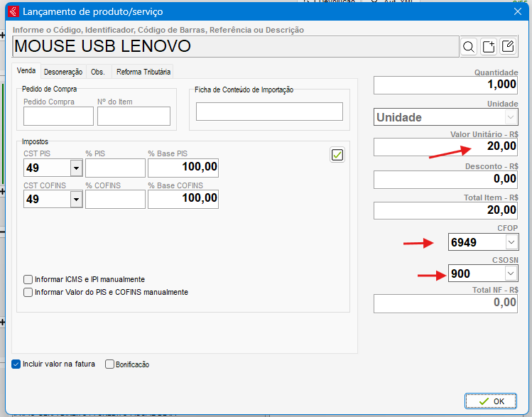Screen dimensions: 532x417
Task: Check the Bonificação checkbox
Action: coord(109,364)
